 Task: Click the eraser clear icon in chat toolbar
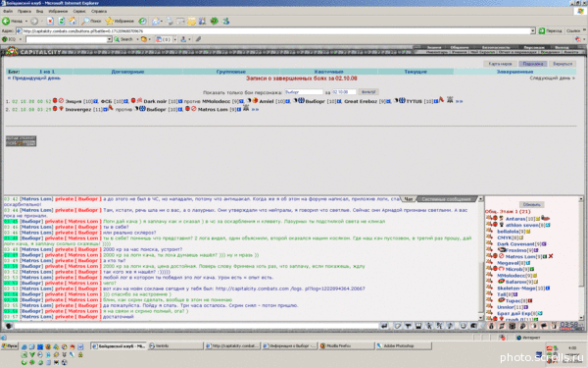click(398, 326)
